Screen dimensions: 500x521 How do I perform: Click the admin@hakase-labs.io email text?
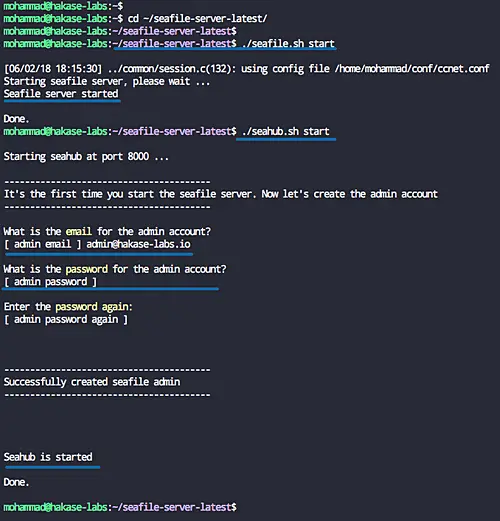138,244
